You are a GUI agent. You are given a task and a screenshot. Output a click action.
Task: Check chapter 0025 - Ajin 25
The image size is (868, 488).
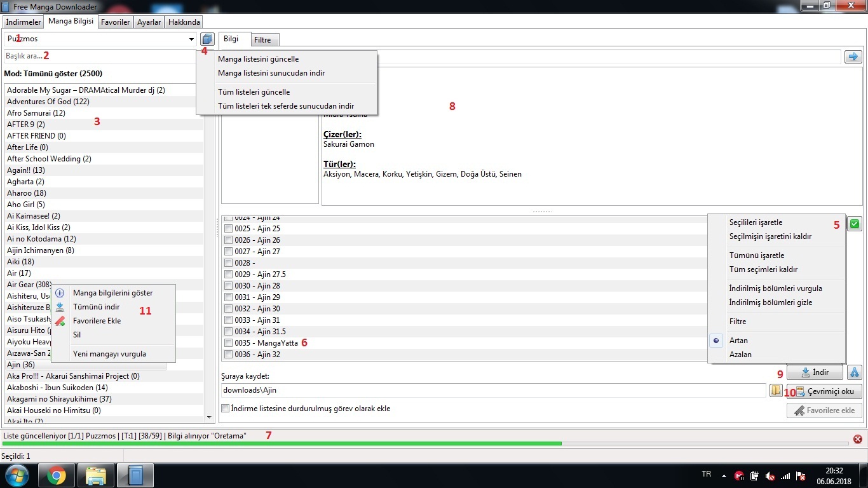(x=229, y=229)
